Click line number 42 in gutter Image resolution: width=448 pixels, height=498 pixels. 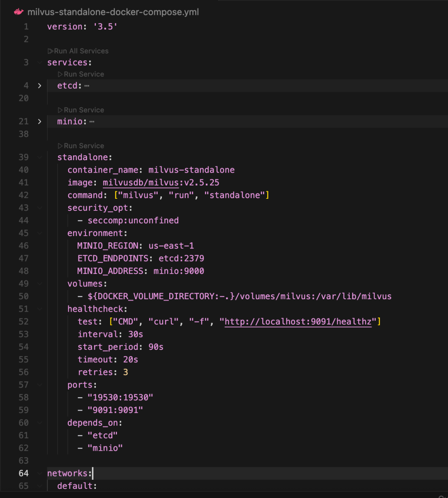point(24,195)
